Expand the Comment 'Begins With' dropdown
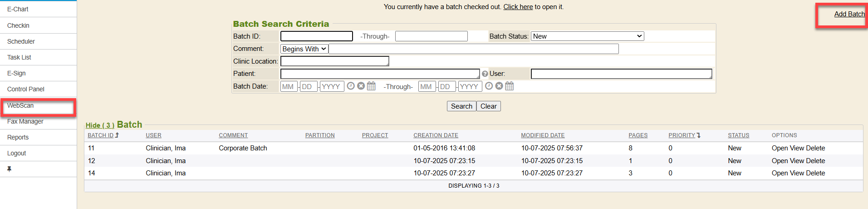The height and width of the screenshot is (209, 868). click(x=304, y=49)
